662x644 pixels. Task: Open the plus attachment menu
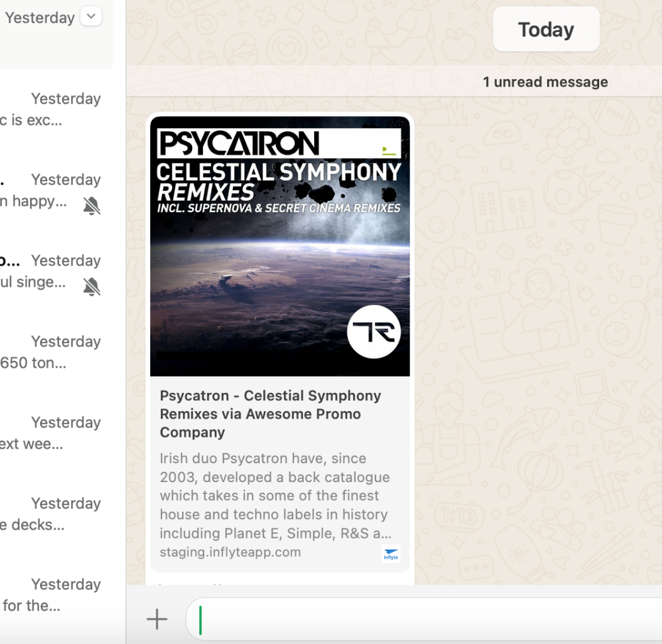(x=157, y=619)
